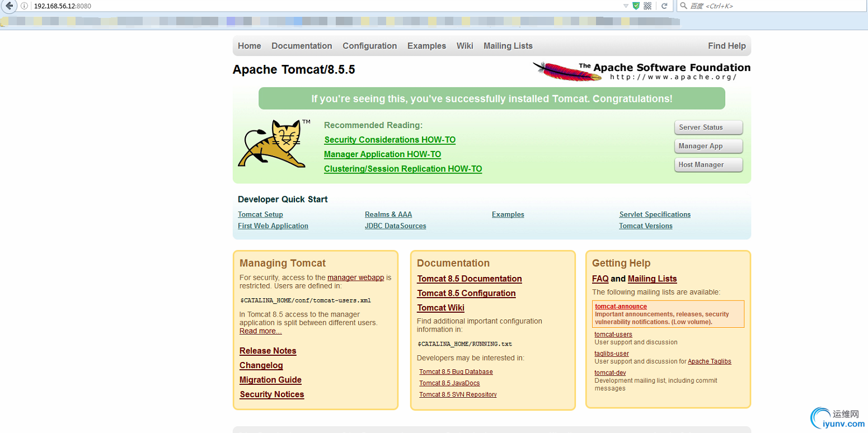Open Tomcat 8.5 JavaDocs link

pos(449,383)
